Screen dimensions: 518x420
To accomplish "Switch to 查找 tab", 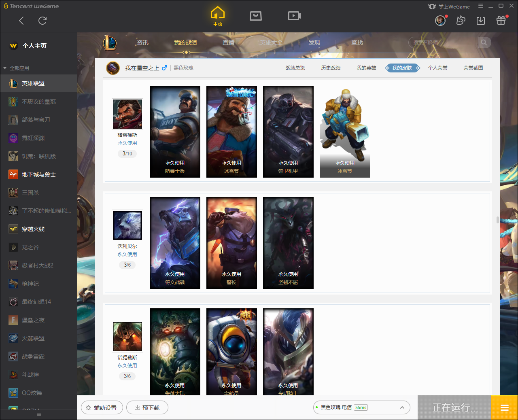I will pyautogui.click(x=357, y=42).
